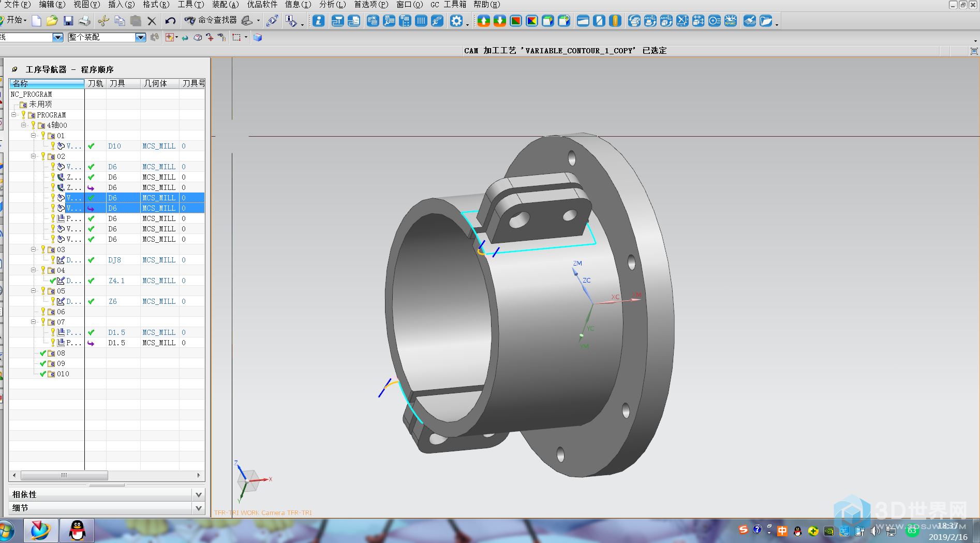Click the small pin icon beside 工序导航器 title
Image resolution: width=980 pixels, height=543 pixels.
(x=14, y=69)
